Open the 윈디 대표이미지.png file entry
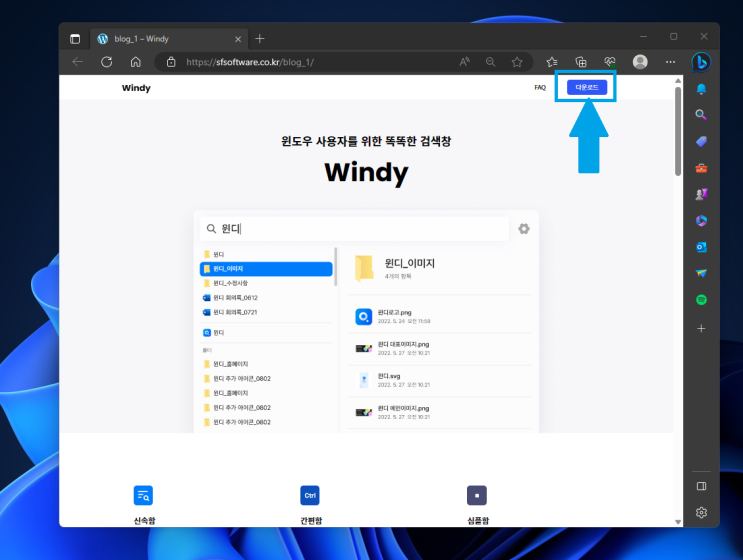The image size is (743, 560). click(438, 348)
